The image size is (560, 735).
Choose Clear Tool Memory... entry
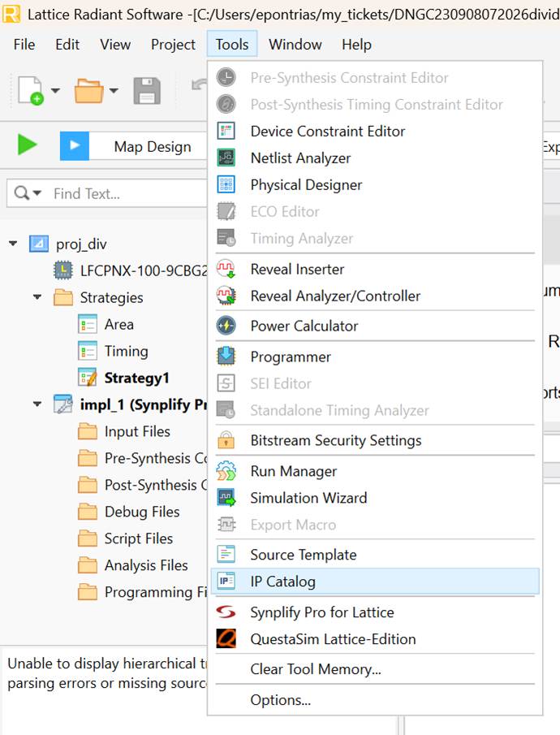click(375, 668)
